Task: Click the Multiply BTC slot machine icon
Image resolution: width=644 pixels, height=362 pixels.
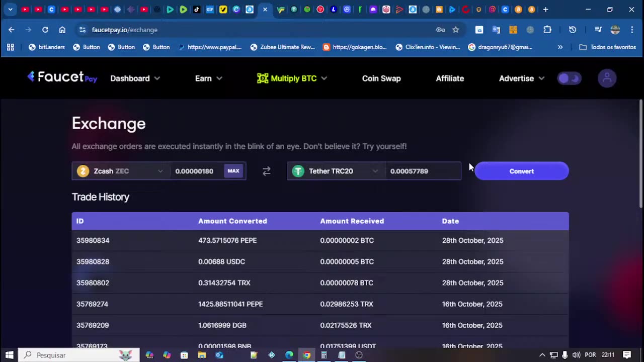Action: click(x=263, y=78)
